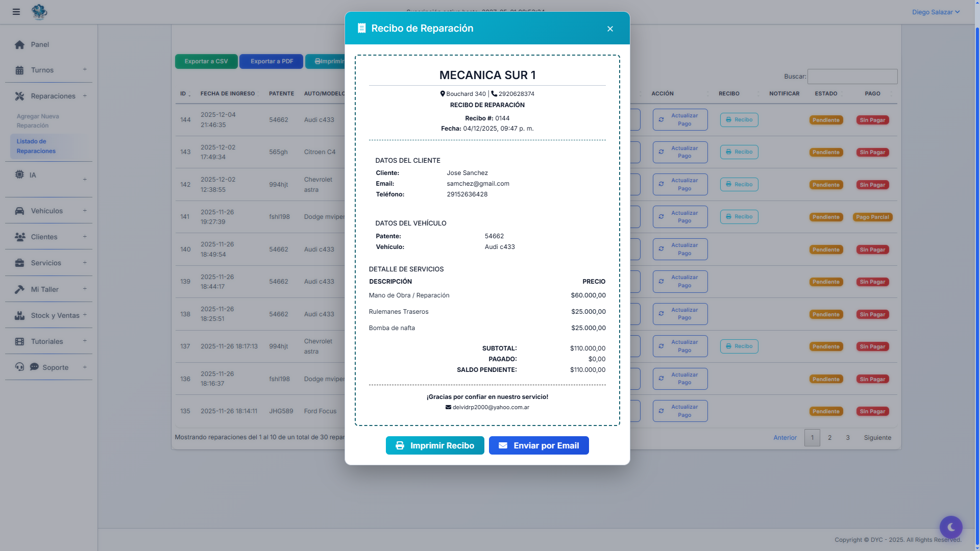This screenshot has width=980, height=551.
Task: Toggle dark mode moon button
Action: [950, 527]
